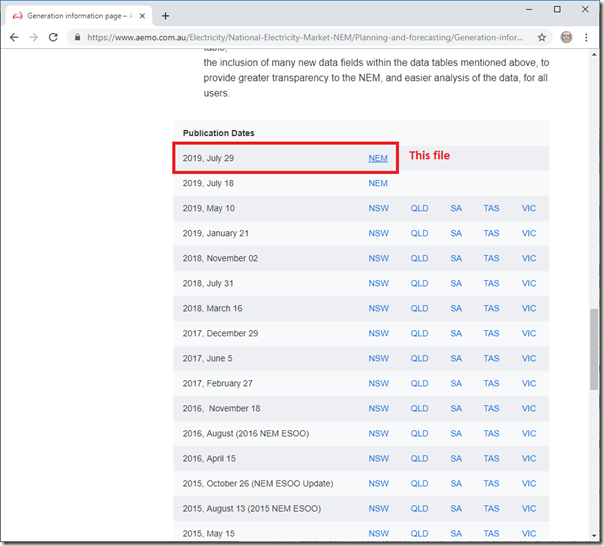The width and height of the screenshot is (604, 546).
Task: View site info via the padlock icon
Action: click(77, 37)
